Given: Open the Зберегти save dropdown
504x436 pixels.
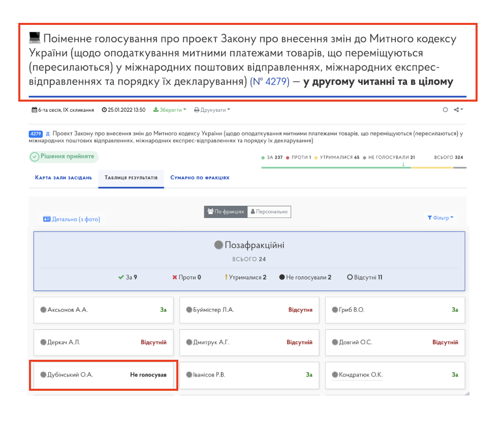Looking at the screenshot, I should click(170, 110).
